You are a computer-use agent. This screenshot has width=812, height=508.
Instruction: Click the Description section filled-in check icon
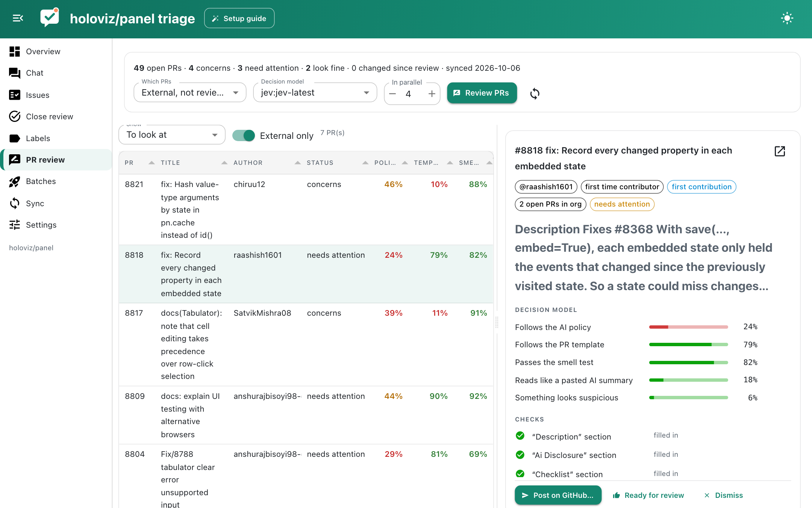point(520,436)
